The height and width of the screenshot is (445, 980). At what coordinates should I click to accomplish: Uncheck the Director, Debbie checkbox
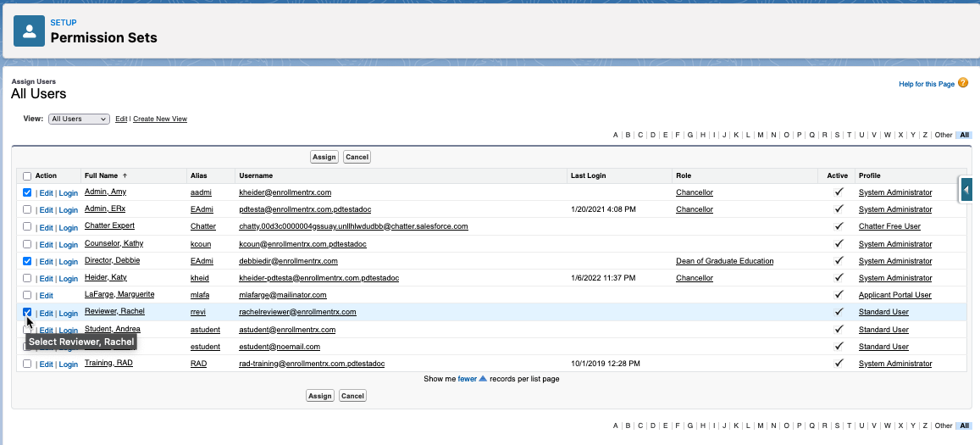coord(27,261)
